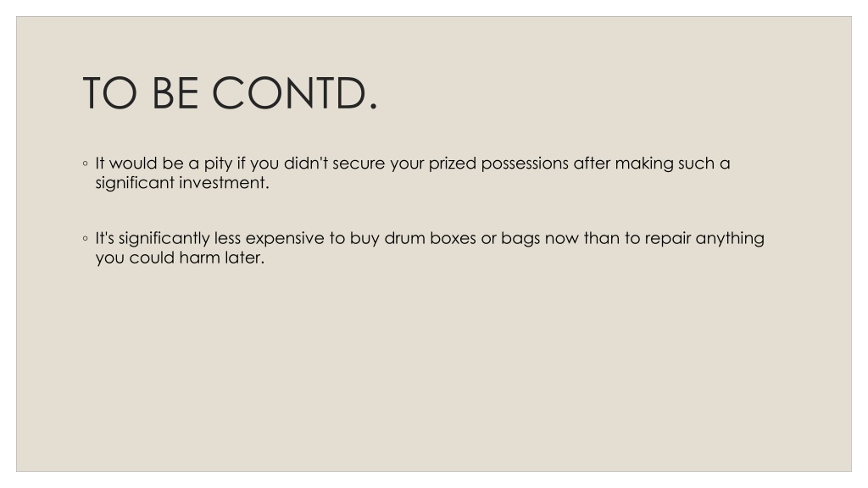Viewport: 868px width, 488px height.
Task: Click the word 'BE' in the title
Action: click(175, 93)
